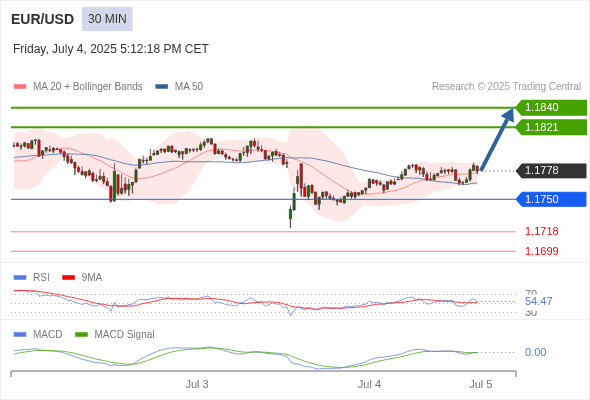Click the RSI value 54.47 label
Viewport: 590px width, 400px height.
tap(538, 301)
